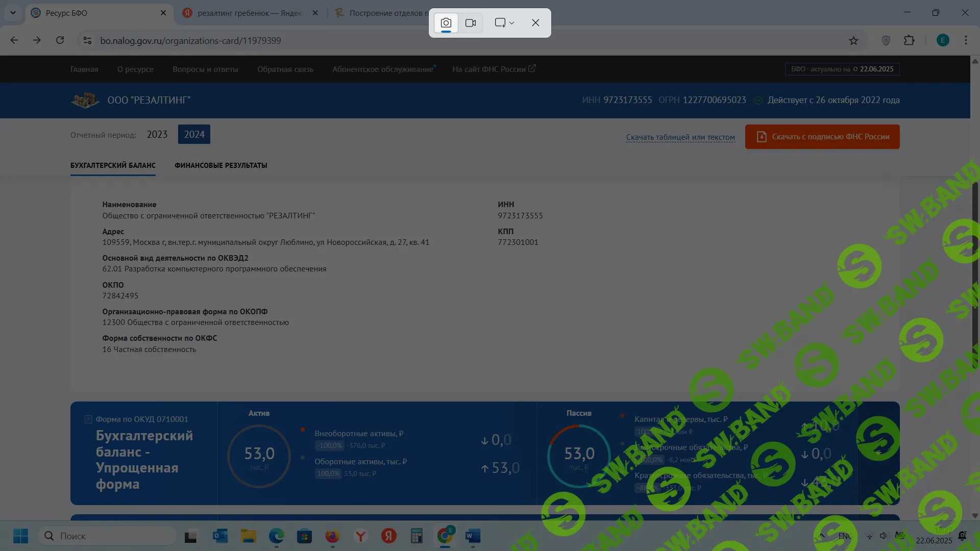Follow the На сайт ФНС России link
The width and height of the screenshot is (980, 551).
[494, 69]
